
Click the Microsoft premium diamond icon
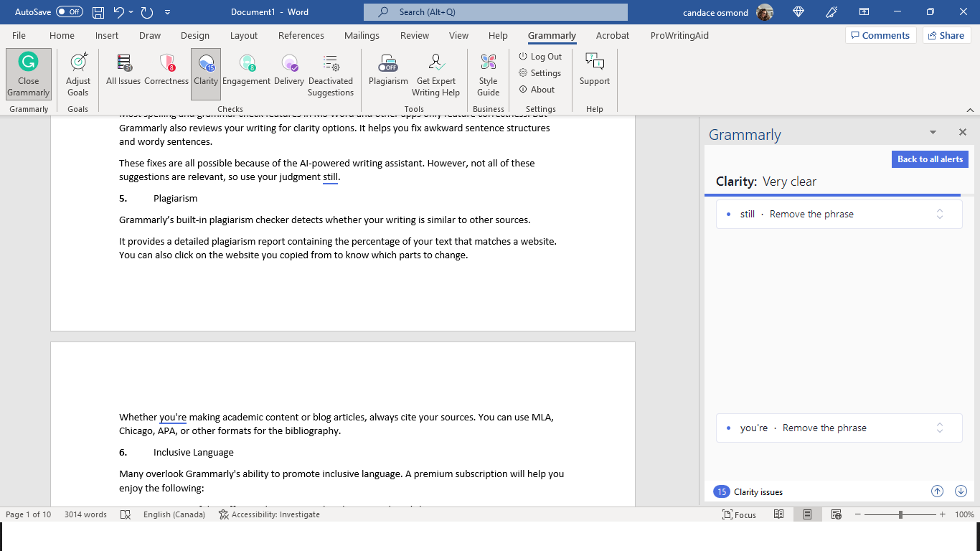(799, 12)
